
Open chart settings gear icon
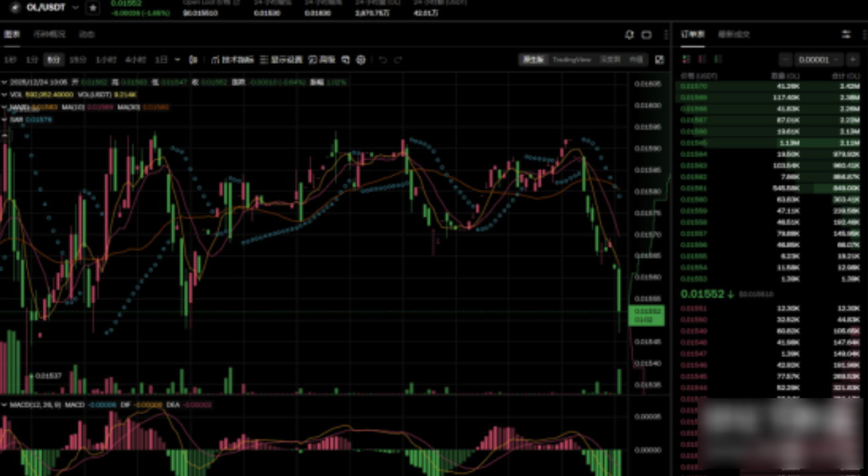(361, 60)
